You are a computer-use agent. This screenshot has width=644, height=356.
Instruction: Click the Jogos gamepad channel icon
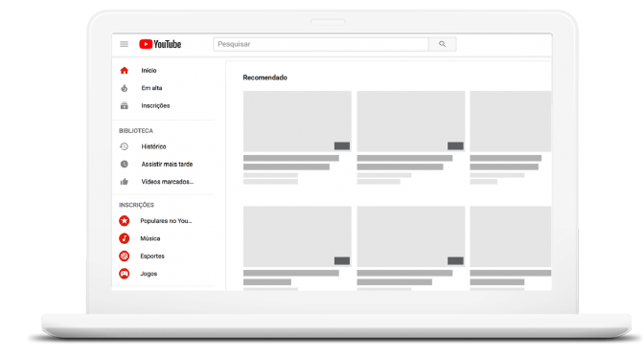[124, 274]
